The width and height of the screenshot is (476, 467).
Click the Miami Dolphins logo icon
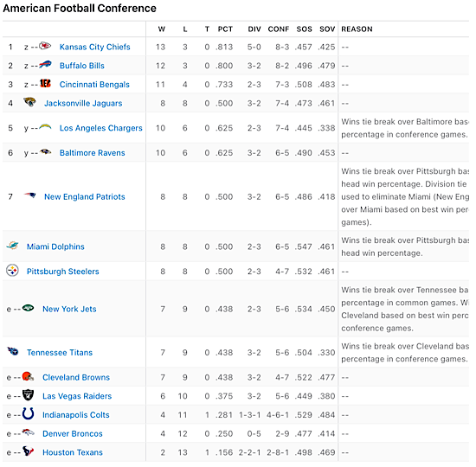12,246
